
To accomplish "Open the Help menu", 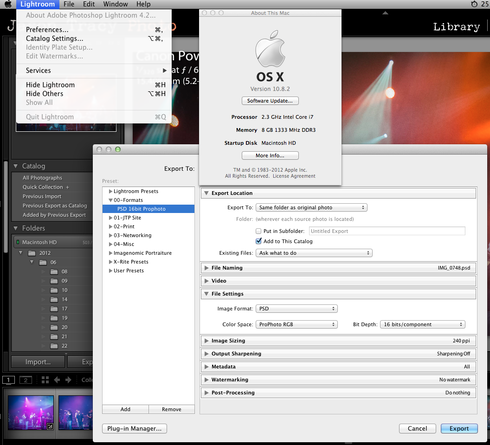I will point(143,4).
